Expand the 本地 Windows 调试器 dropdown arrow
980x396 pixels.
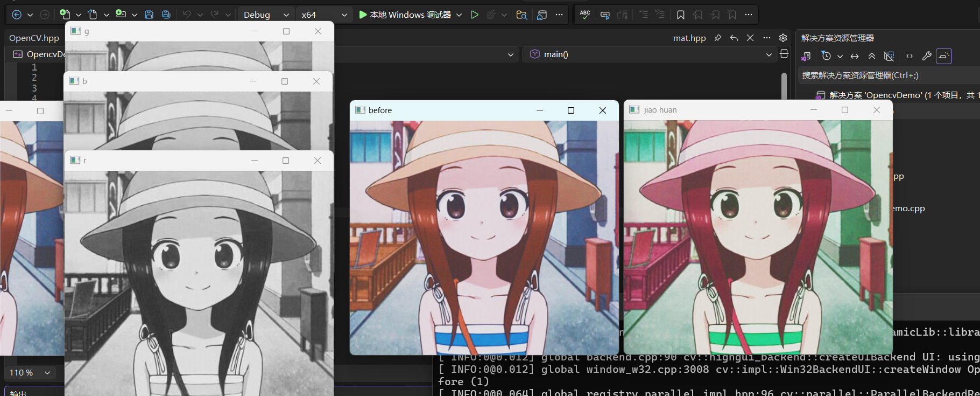click(x=459, y=15)
